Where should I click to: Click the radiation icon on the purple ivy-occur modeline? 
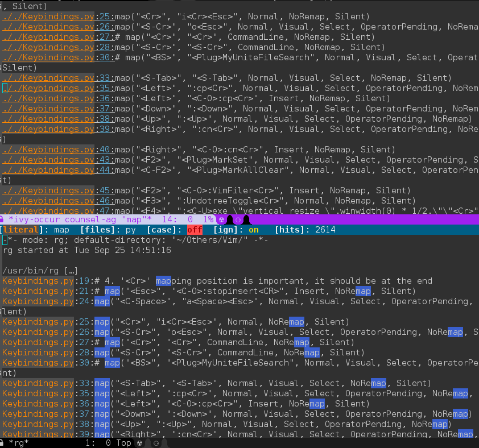click(222, 219)
